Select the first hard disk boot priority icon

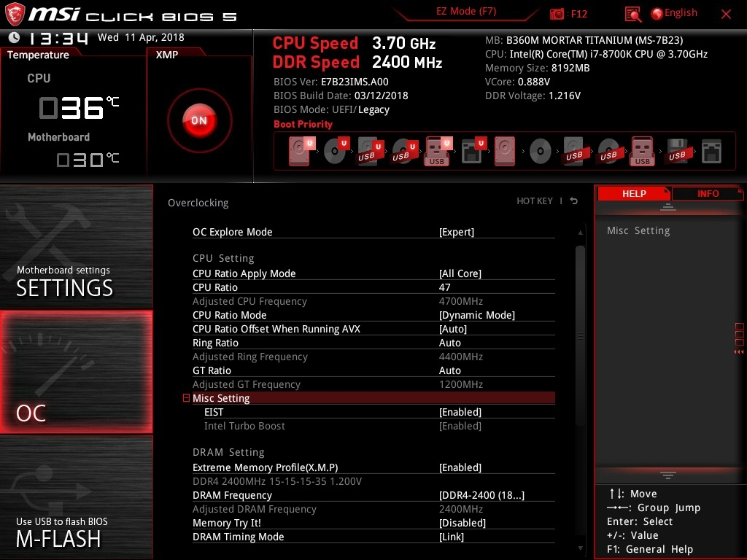tap(300, 152)
